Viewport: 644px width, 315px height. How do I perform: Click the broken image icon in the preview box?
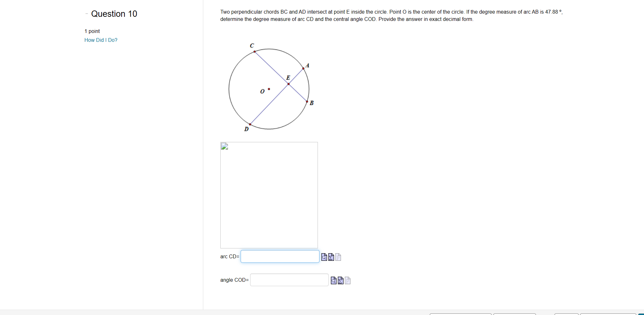click(x=224, y=146)
